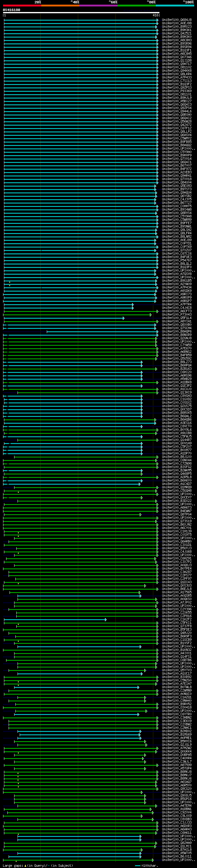Select hit label UniRef100_C1K2F2
The width and height of the screenshot is (197, 868).
click(177, 619)
